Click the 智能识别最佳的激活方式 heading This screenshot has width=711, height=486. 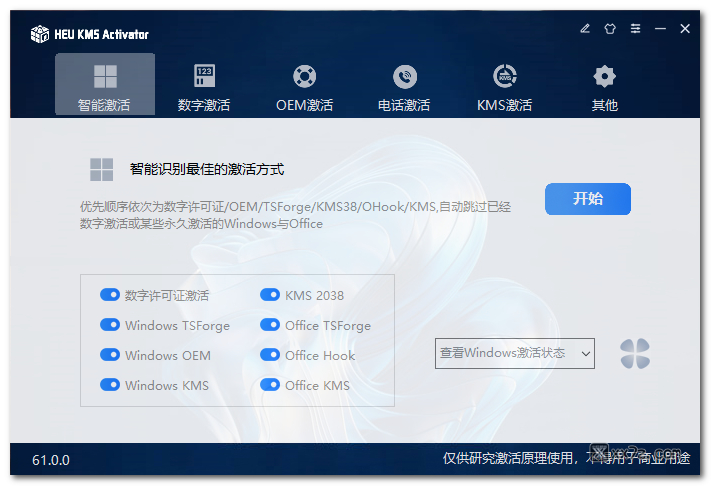point(207,169)
